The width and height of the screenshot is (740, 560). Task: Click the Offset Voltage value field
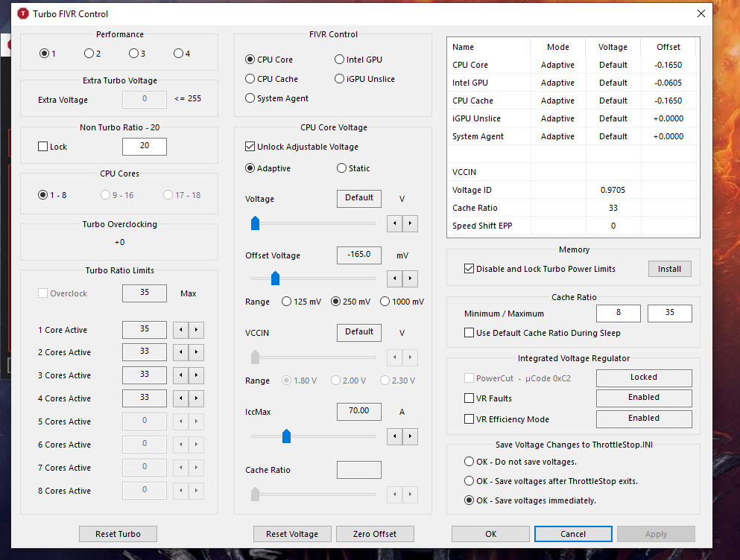coord(359,255)
